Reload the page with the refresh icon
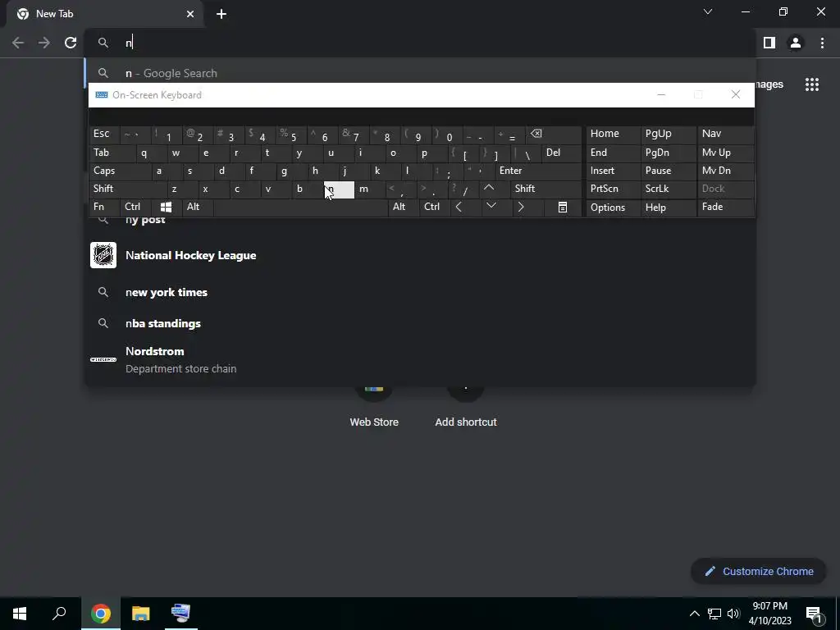Image resolution: width=840 pixels, height=630 pixels. pos(71,43)
